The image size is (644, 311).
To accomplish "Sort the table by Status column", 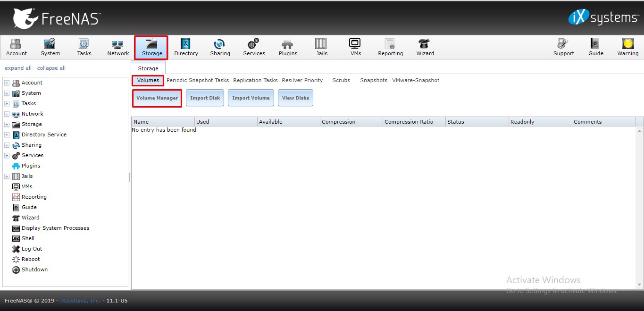I will tap(477, 122).
